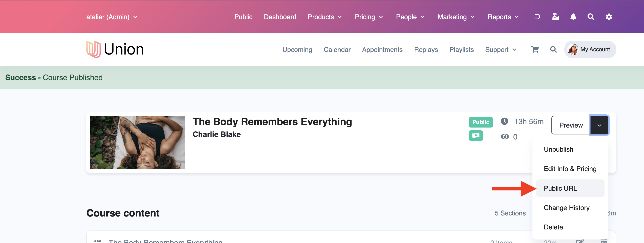The image size is (644, 243).
Task: Open Appointments
Action: [382, 50]
